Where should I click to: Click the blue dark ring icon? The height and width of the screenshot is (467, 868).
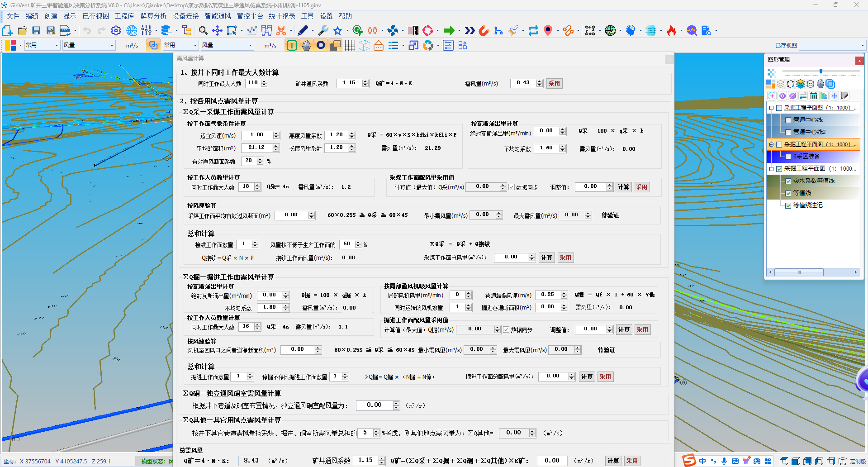coord(321,45)
